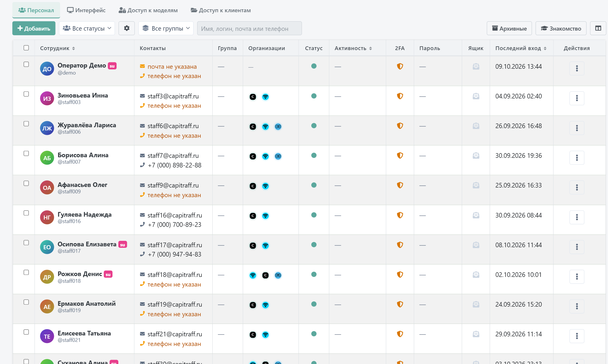608x364 pixels.
Task: Open actions menu for Зиновьева Инна
Action: (x=577, y=98)
